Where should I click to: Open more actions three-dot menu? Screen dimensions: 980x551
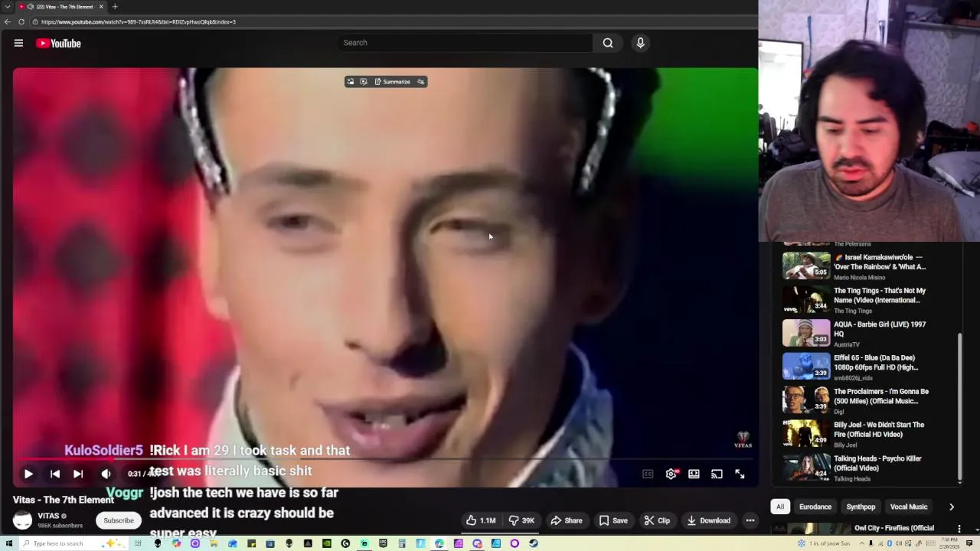pyautogui.click(x=750, y=520)
